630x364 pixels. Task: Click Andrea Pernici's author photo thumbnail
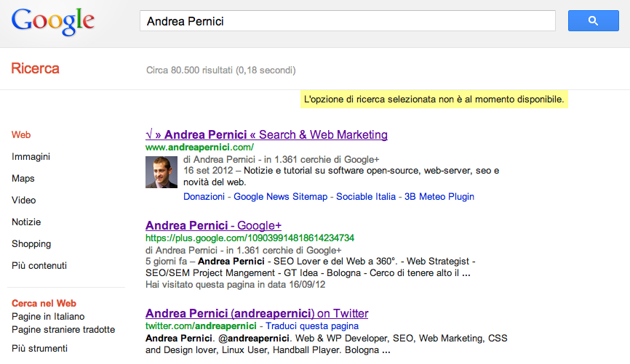tap(162, 174)
